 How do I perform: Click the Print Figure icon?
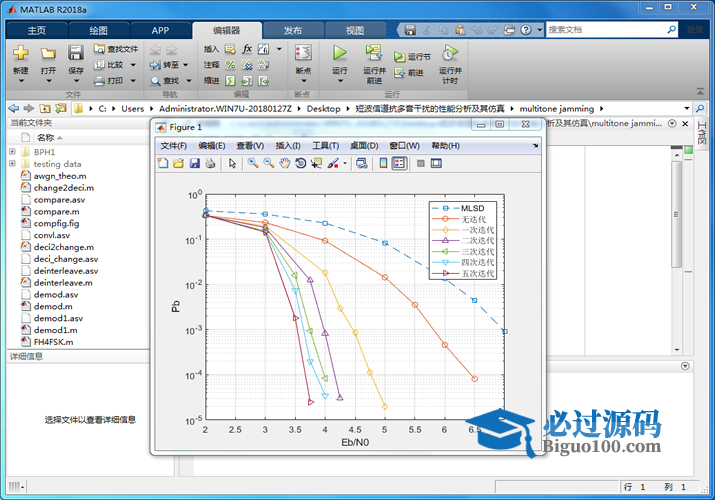(x=210, y=163)
